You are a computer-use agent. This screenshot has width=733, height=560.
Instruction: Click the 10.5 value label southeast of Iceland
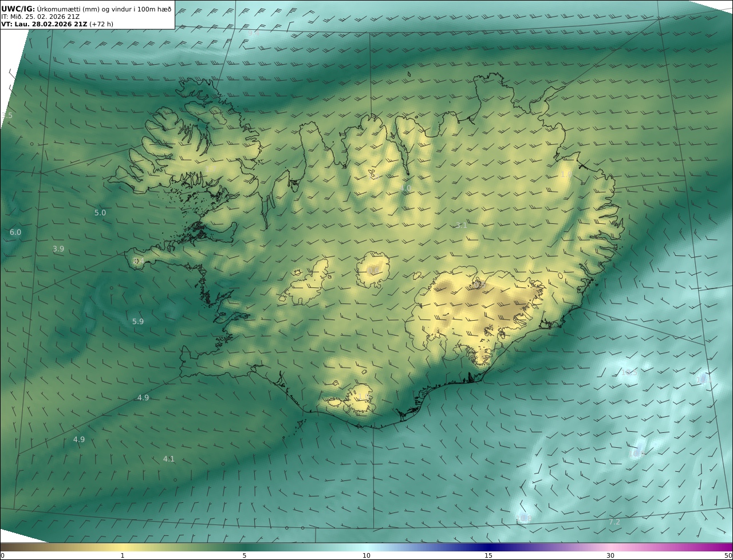(629, 373)
